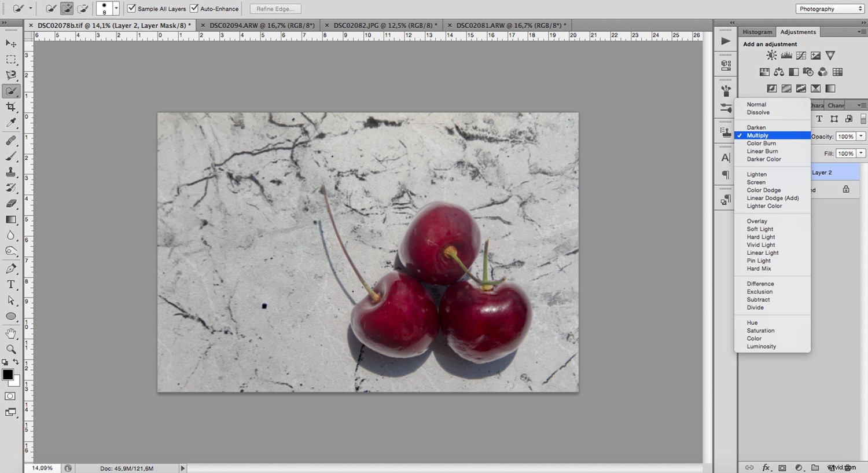Activate the Clone Stamp tool

[x=10, y=171]
